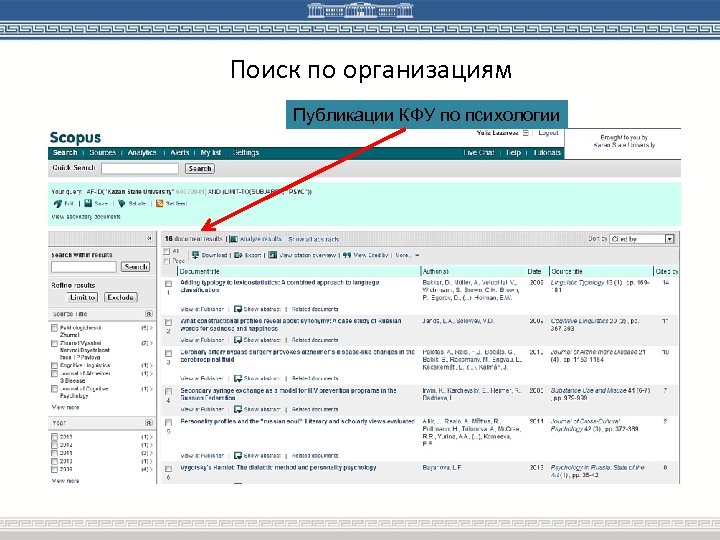Open Live Chat link
The image size is (720, 540).
(479, 152)
